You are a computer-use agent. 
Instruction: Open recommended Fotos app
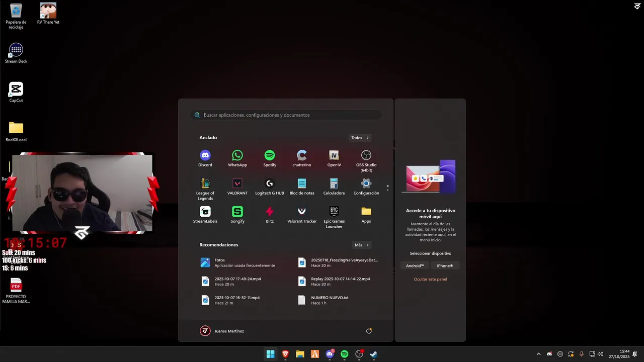(237, 262)
